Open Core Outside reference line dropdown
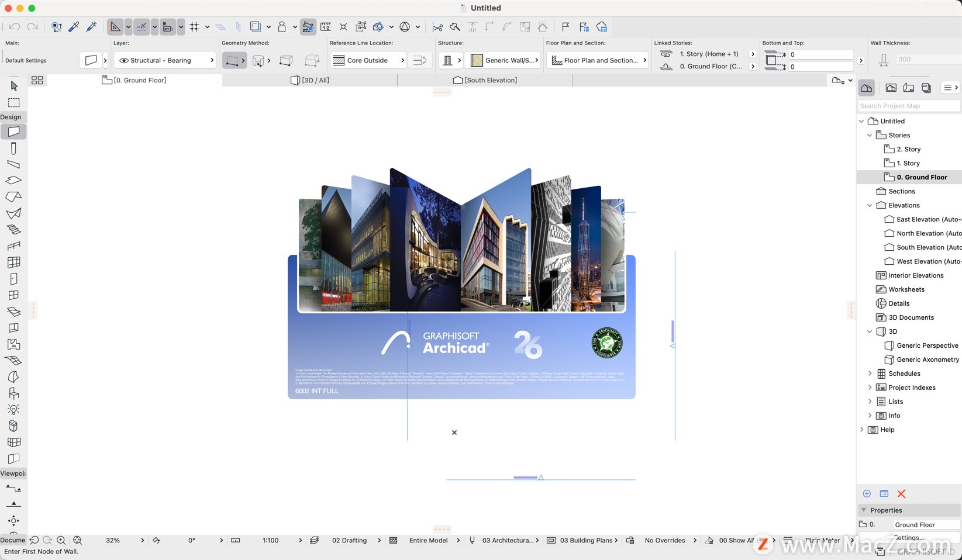This screenshot has height=560, width=962. click(368, 60)
